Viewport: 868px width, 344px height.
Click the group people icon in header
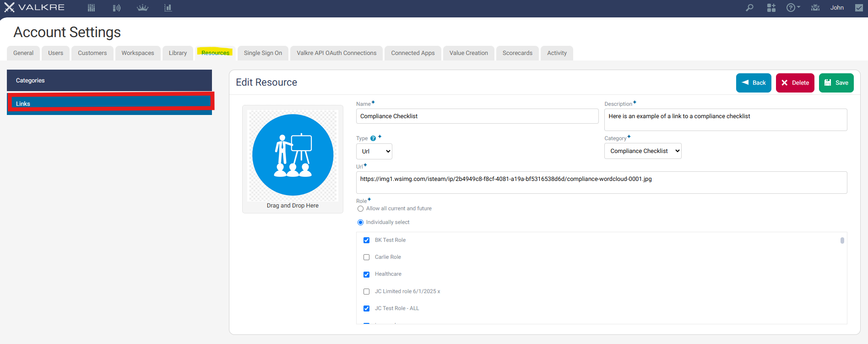815,8
